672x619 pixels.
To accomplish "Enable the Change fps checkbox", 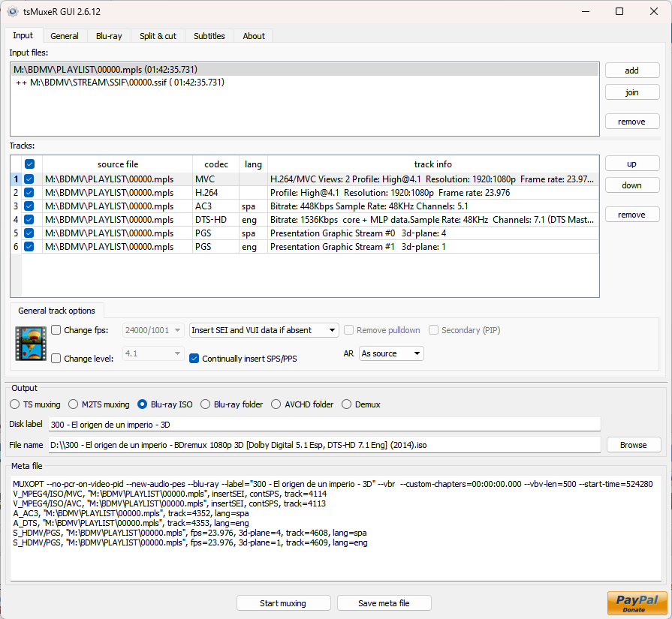I will [56, 330].
